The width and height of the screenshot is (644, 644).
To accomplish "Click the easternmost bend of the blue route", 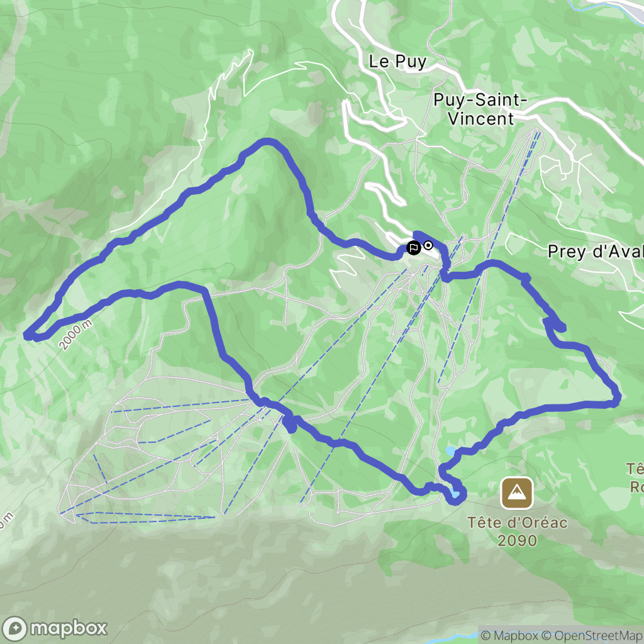I will (616, 396).
